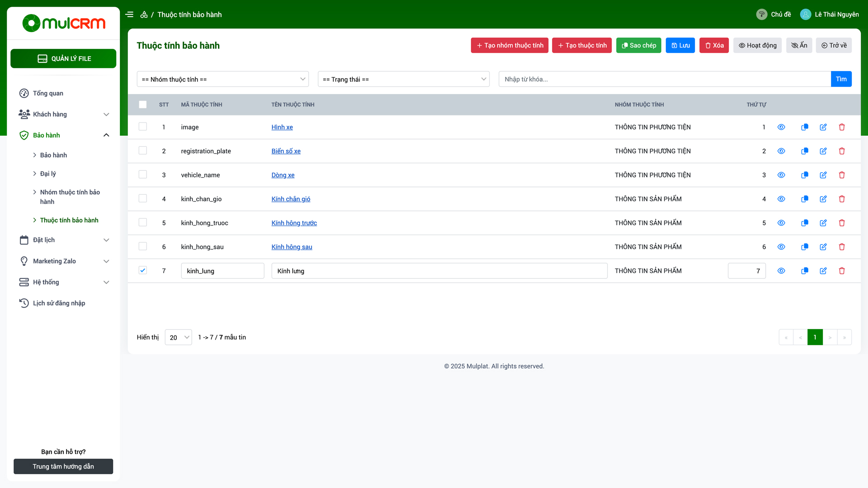
Task: Click edit icon for kinh_lung row
Action: (823, 271)
